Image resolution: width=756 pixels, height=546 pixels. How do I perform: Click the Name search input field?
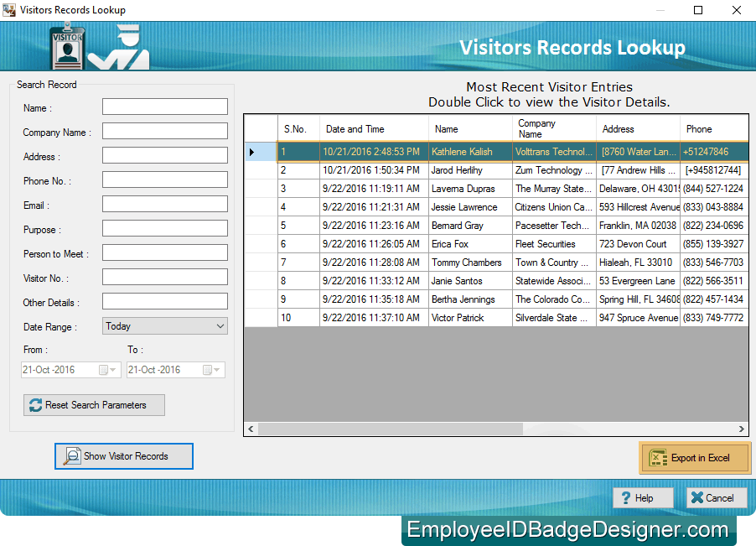[164, 107]
